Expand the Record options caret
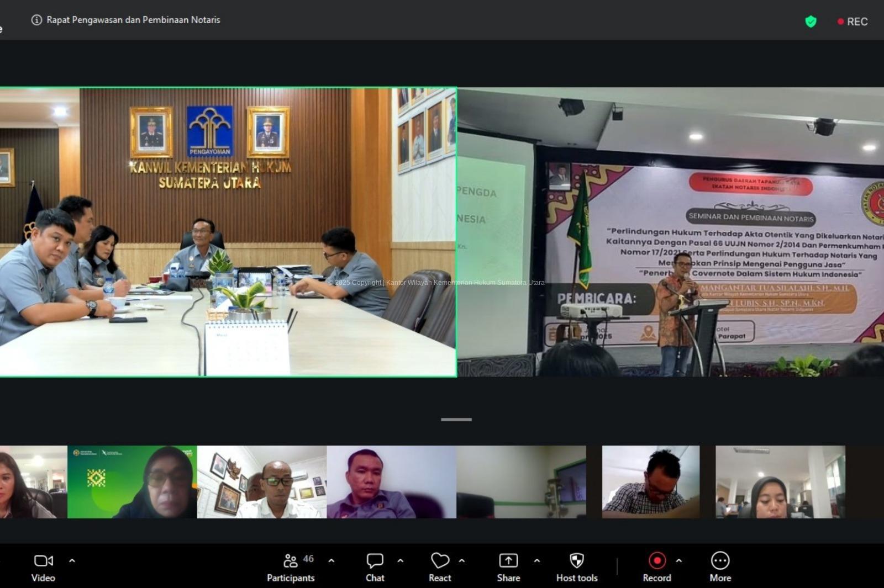 [679, 560]
